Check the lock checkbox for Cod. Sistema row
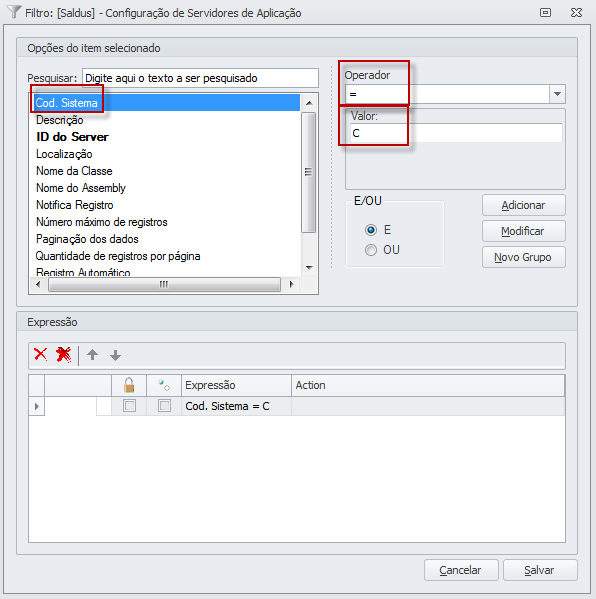596x599 pixels. 129,406
